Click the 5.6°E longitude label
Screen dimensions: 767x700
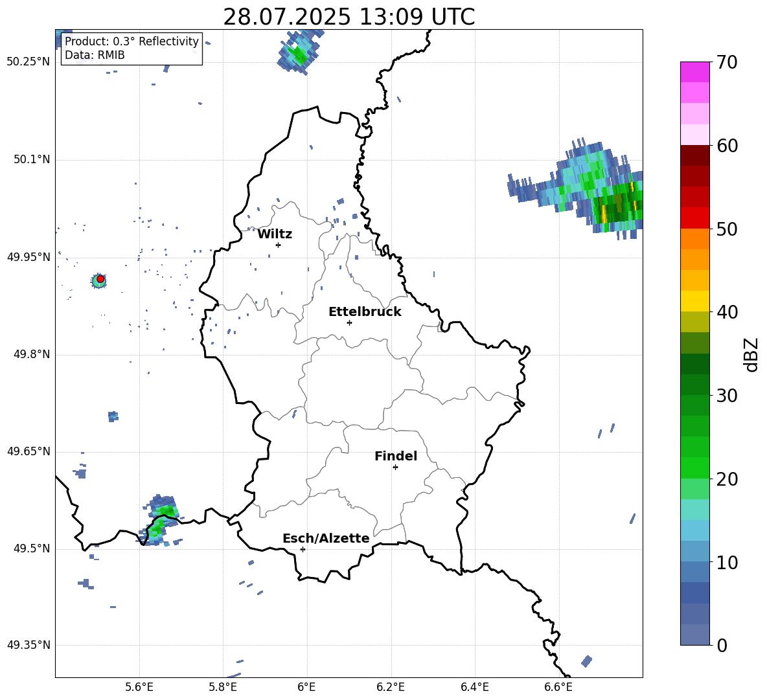tap(139, 687)
